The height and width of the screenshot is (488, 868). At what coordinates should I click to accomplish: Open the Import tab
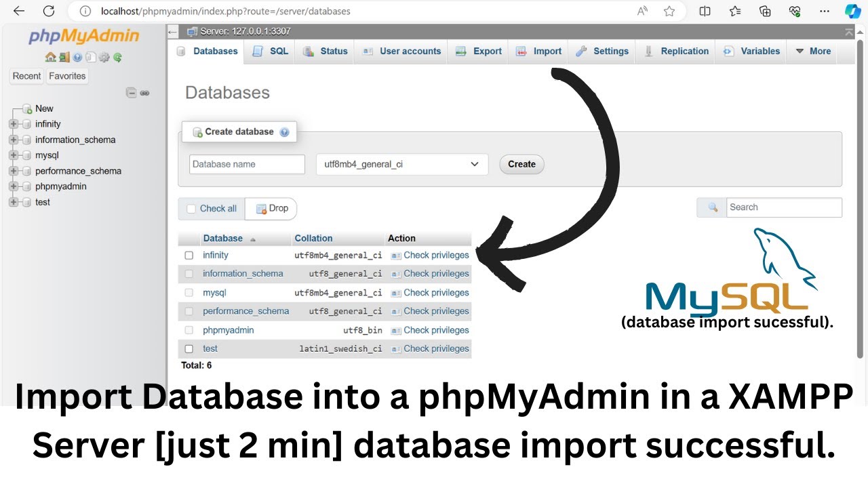pos(539,52)
